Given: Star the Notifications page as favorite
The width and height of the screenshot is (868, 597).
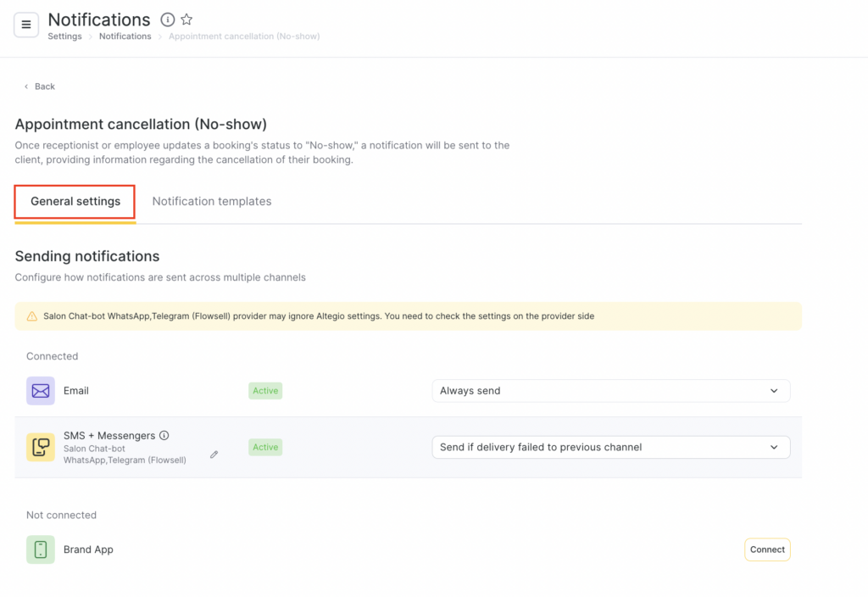Looking at the screenshot, I should (x=187, y=20).
